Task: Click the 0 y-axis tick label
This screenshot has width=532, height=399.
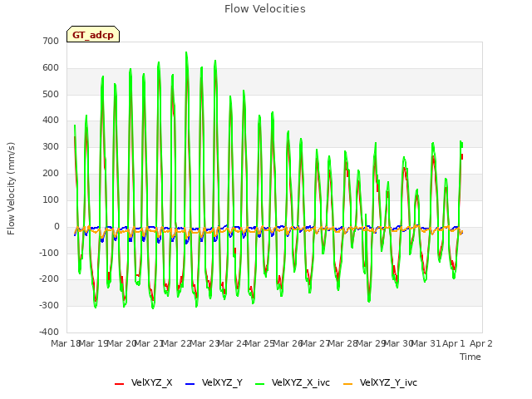Action: click(57, 226)
